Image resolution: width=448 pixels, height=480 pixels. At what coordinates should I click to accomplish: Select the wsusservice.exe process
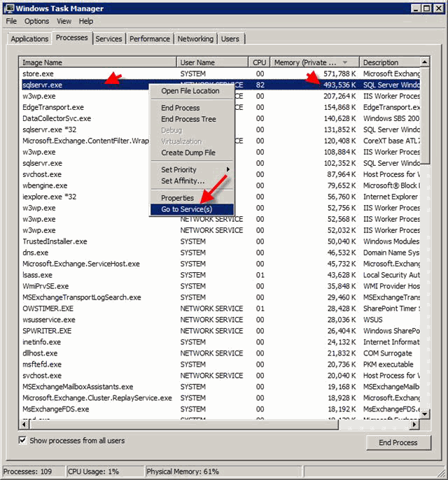click(220, 320)
